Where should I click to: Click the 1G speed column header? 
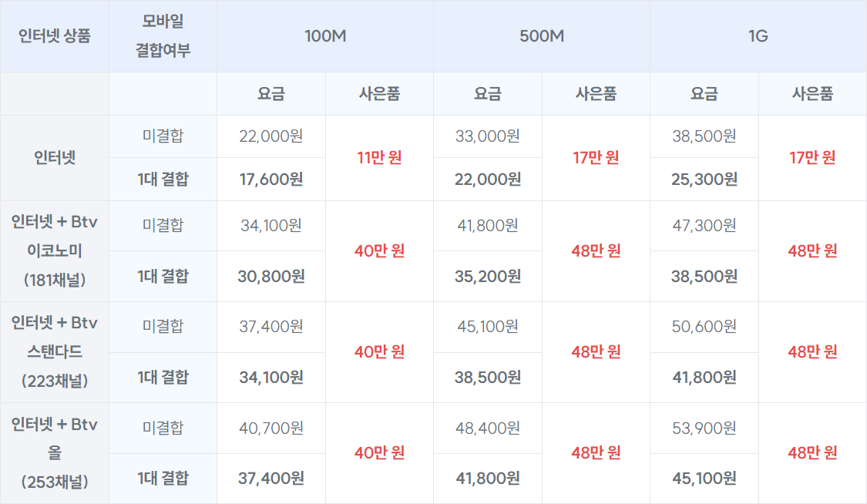758,36
